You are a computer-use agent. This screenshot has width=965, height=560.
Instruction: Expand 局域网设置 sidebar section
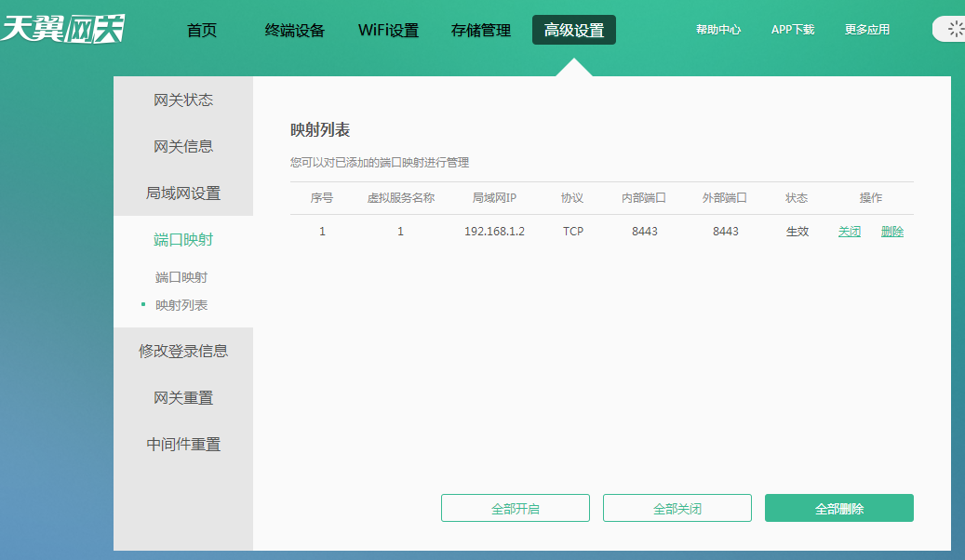pos(183,193)
